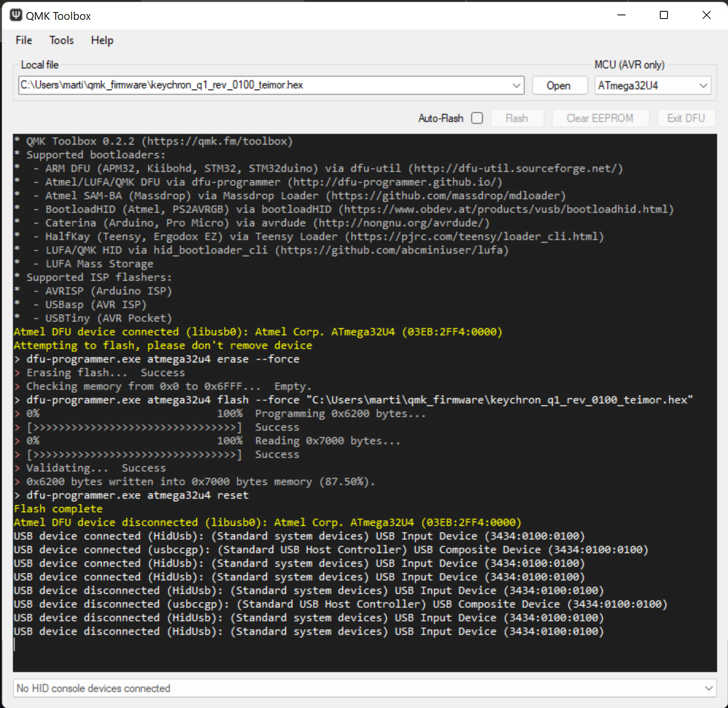Expand the local file path dropdown arrow

pyautogui.click(x=516, y=85)
